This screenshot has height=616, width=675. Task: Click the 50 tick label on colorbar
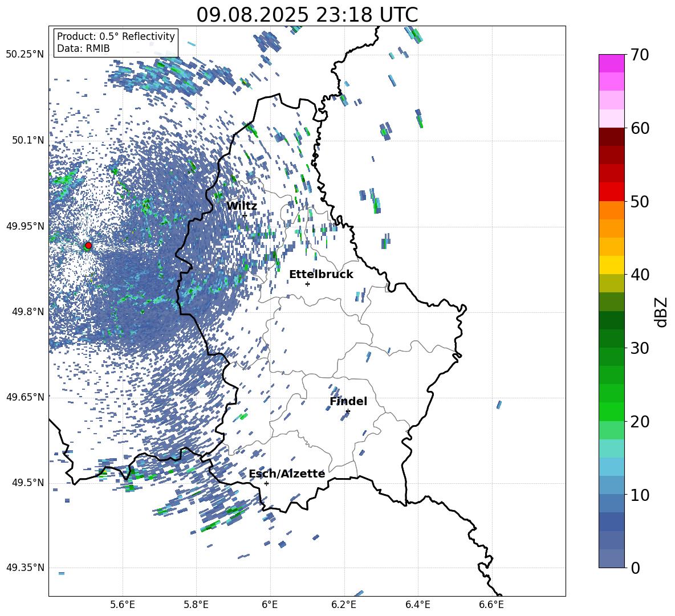(x=640, y=201)
